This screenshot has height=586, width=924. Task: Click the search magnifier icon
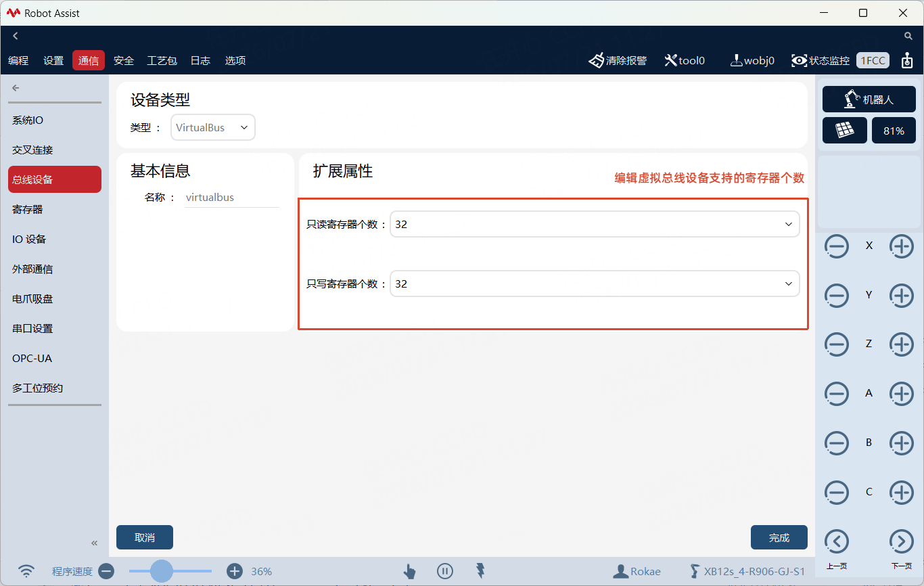click(x=908, y=36)
